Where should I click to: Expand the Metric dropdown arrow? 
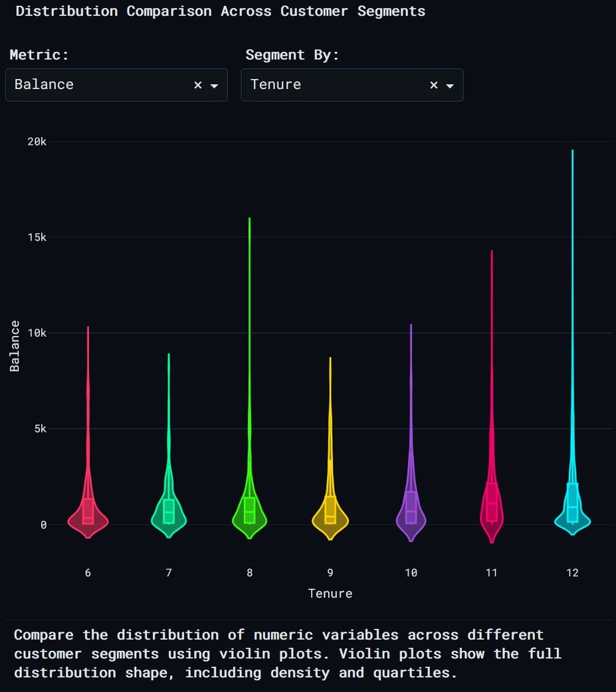pyautogui.click(x=214, y=85)
